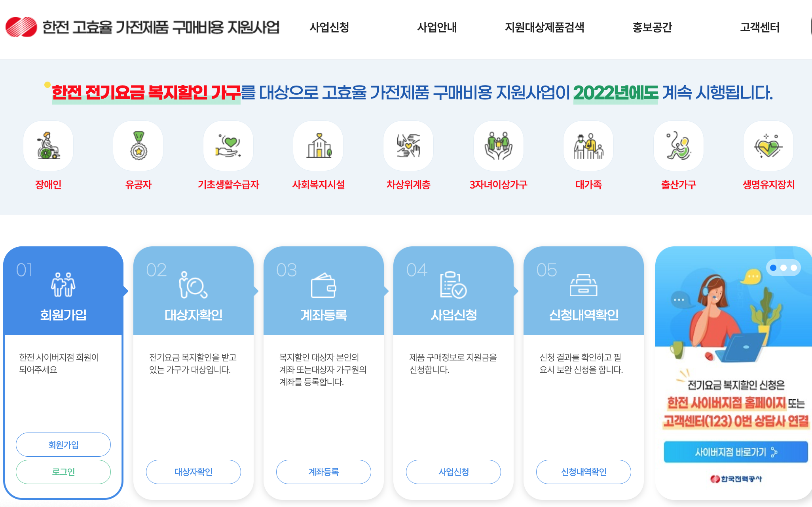812x507 pixels.
Task: Click the KEPCO red logo icon
Action: coord(21,27)
